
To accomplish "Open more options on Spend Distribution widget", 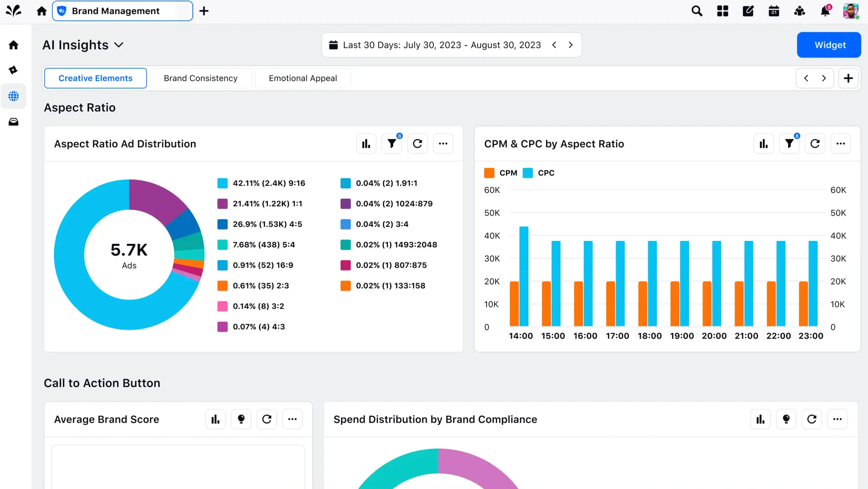I will point(838,419).
